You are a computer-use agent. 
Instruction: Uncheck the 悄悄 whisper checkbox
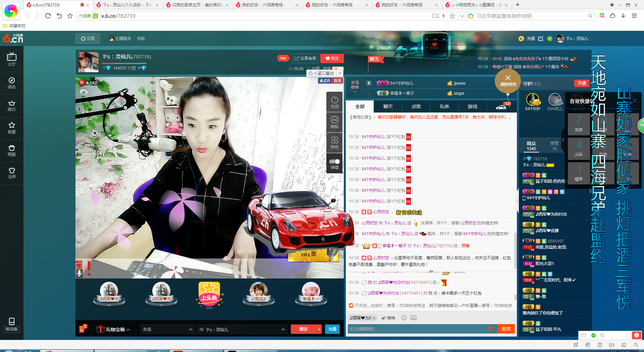(x=383, y=318)
